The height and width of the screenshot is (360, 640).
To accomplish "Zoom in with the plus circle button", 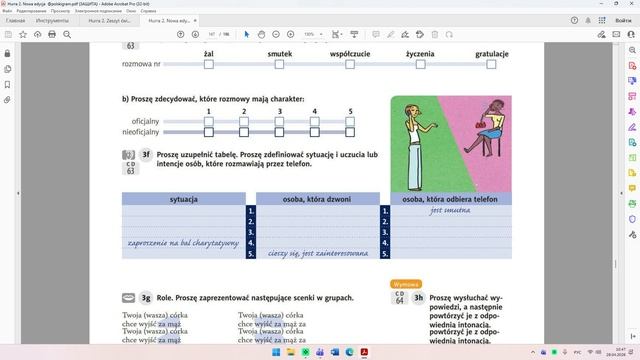I will click(291, 35).
